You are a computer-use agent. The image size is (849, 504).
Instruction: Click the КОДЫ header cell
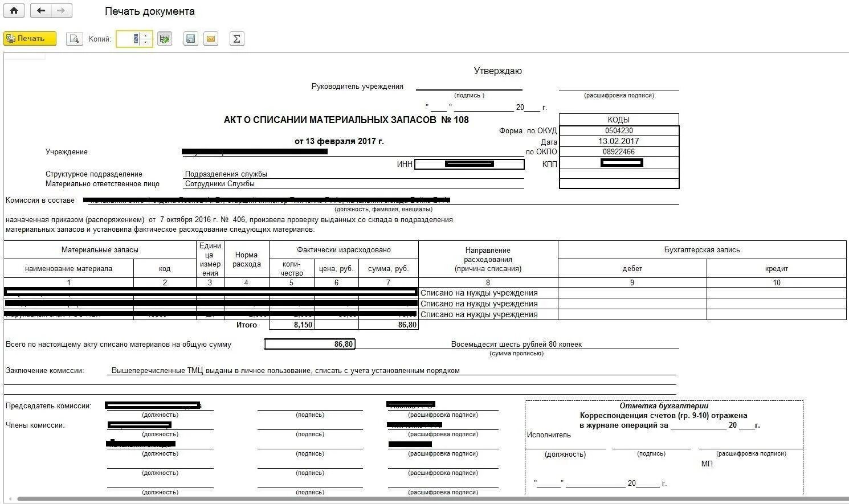tap(619, 120)
